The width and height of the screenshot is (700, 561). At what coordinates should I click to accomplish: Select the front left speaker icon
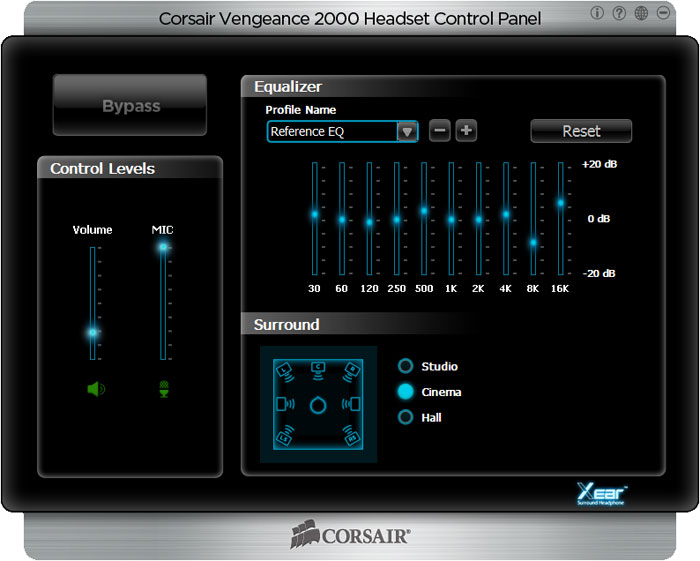[x=285, y=372]
